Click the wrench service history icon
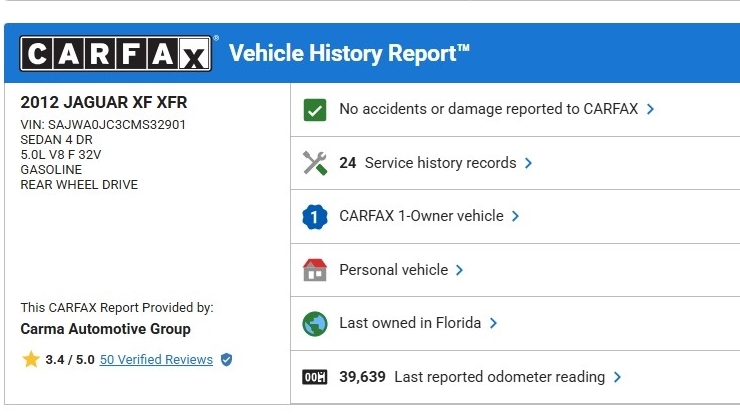The height and width of the screenshot is (416, 740). point(315,163)
